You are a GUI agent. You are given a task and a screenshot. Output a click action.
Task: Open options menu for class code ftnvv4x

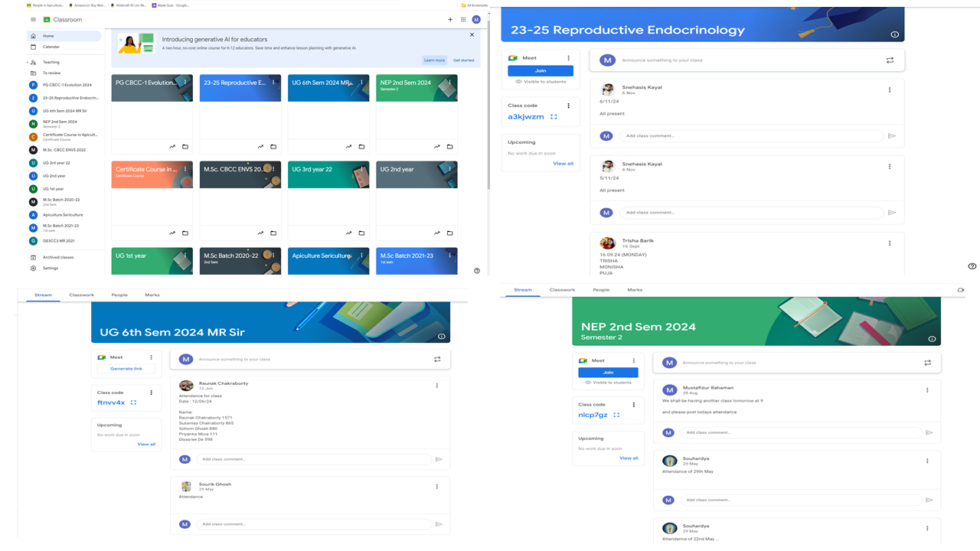[x=151, y=393]
